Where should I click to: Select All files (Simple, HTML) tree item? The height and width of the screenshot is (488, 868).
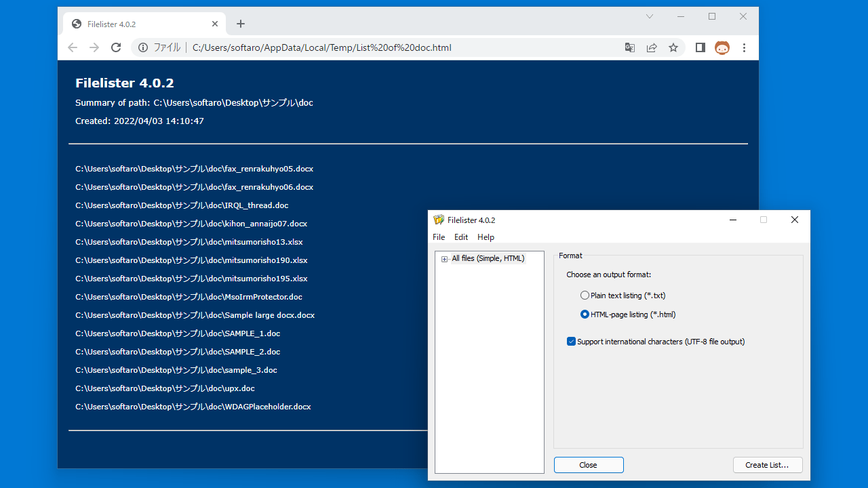pyautogui.click(x=488, y=258)
